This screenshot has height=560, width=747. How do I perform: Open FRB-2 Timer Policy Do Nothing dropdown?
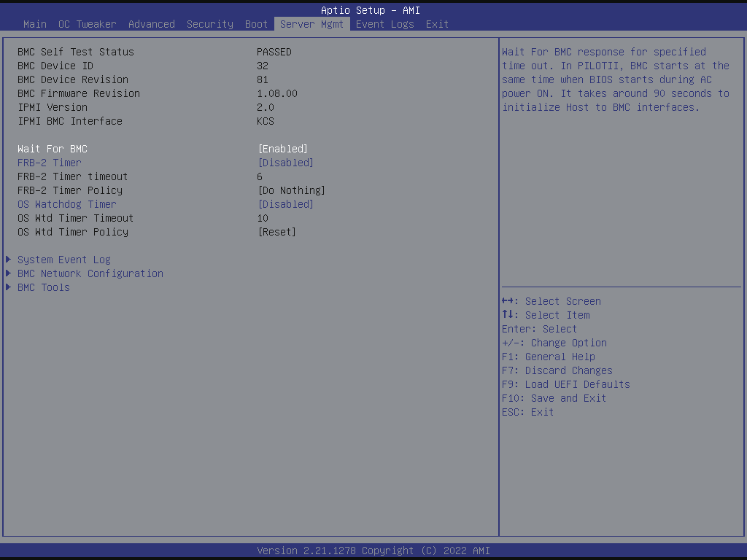click(x=292, y=190)
